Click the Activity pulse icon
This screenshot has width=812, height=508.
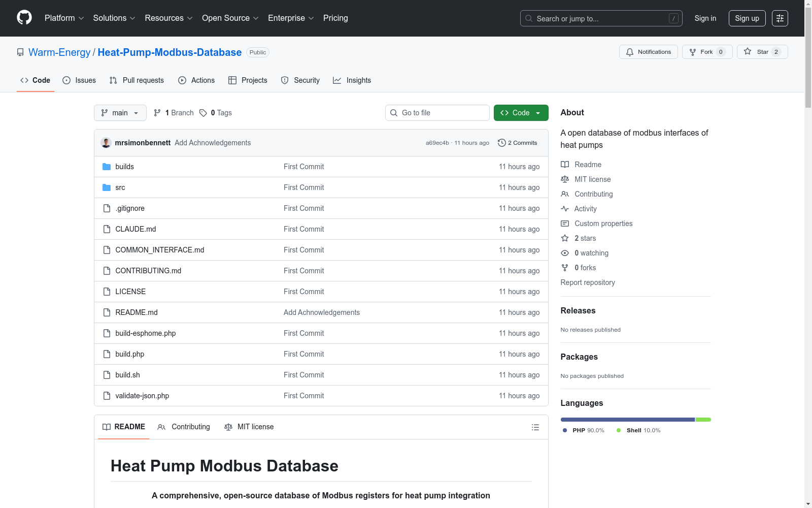tap(565, 209)
